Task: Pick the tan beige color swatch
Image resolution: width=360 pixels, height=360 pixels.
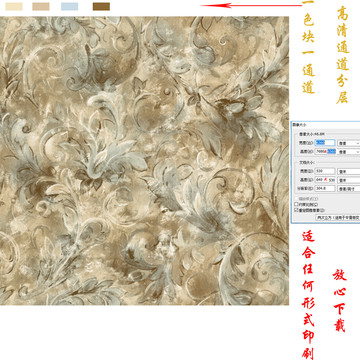Action: pyautogui.click(x=41, y=6)
